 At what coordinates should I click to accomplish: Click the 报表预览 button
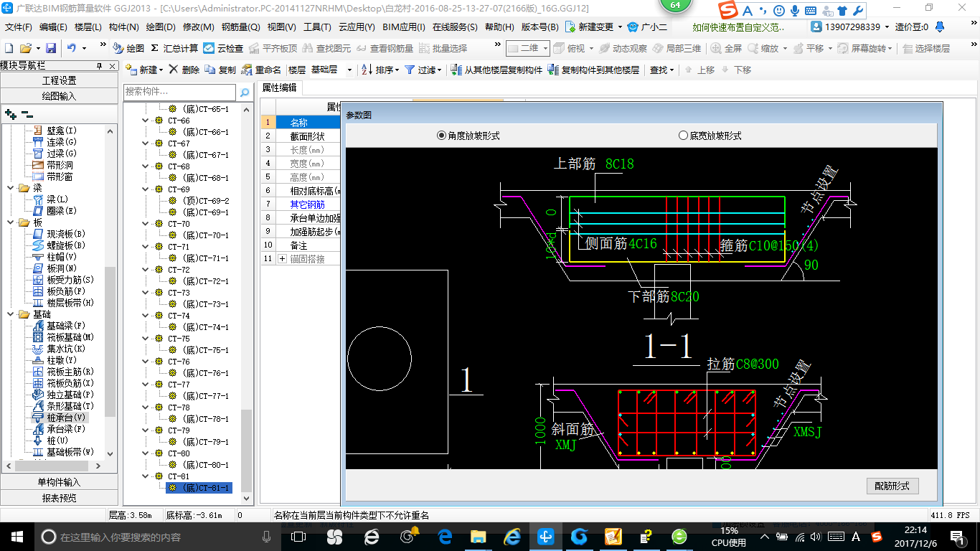(x=59, y=498)
